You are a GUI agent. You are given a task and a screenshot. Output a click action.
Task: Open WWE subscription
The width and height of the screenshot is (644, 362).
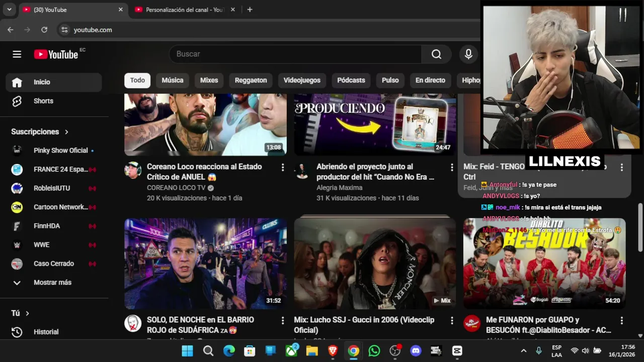(x=54, y=245)
